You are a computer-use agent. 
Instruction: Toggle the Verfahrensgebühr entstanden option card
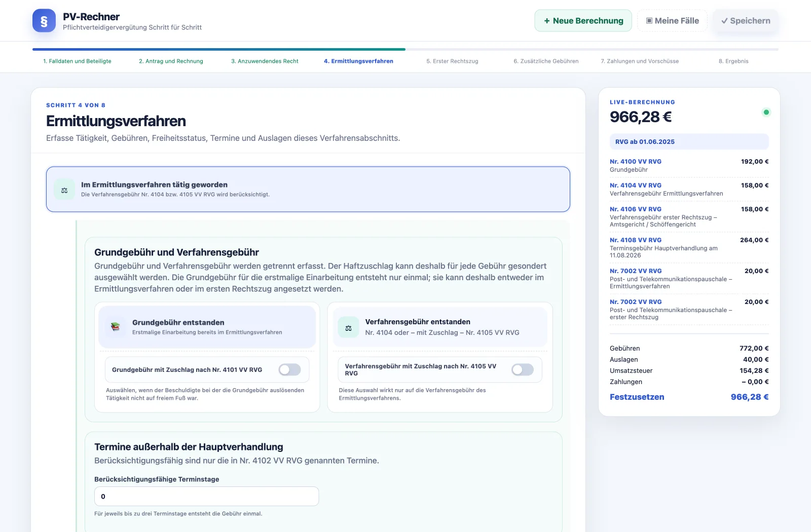click(440, 327)
